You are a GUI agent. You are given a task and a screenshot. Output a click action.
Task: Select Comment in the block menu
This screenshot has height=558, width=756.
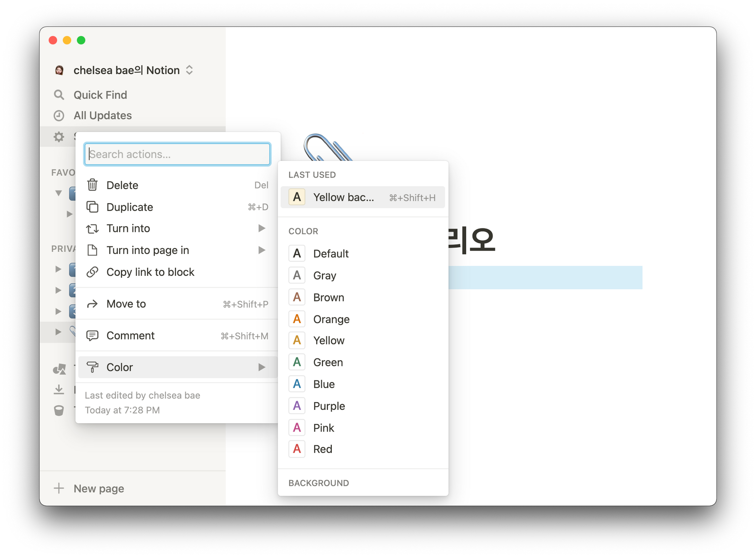178,336
